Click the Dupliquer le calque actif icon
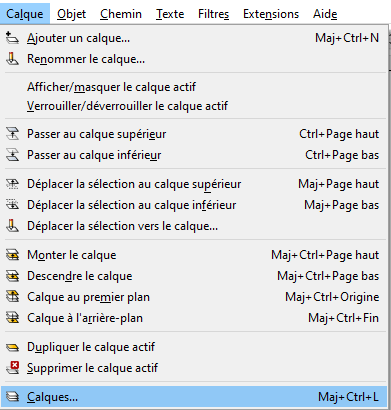This screenshot has height=410, width=391. click(x=12, y=347)
